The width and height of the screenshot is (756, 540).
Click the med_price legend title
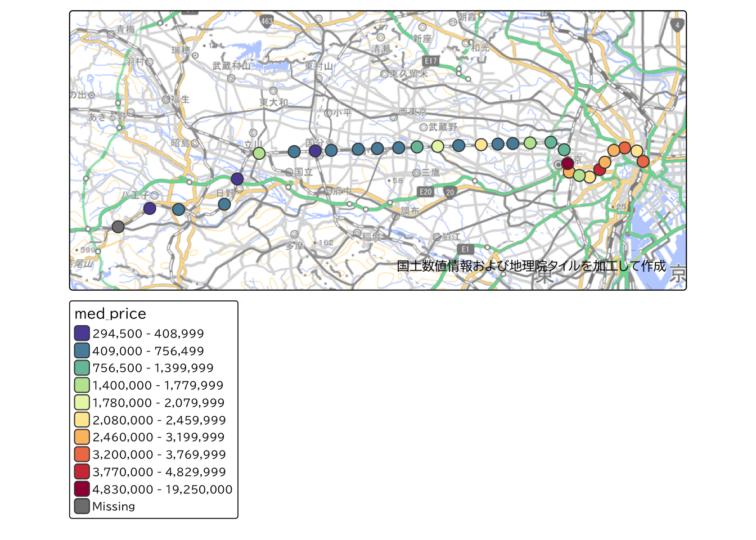tap(110, 314)
